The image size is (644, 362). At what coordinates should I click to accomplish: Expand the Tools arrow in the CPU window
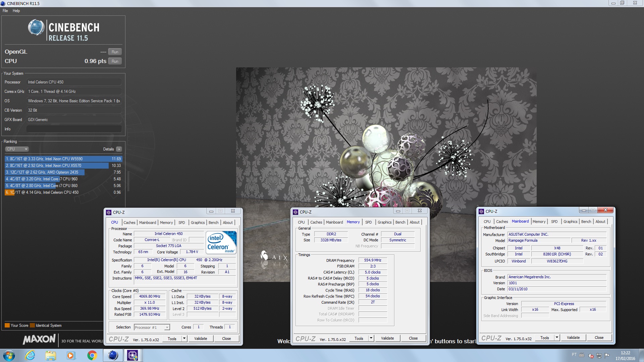[x=184, y=339]
